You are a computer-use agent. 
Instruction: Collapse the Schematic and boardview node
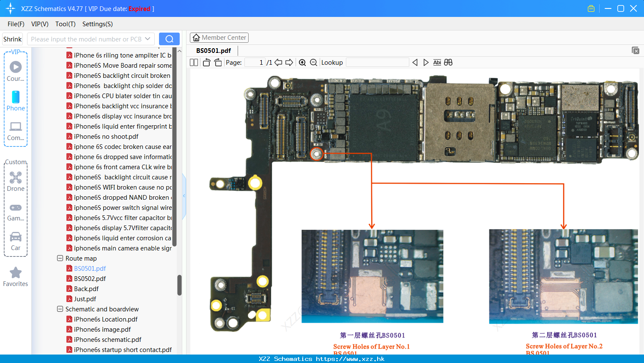(x=60, y=309)
